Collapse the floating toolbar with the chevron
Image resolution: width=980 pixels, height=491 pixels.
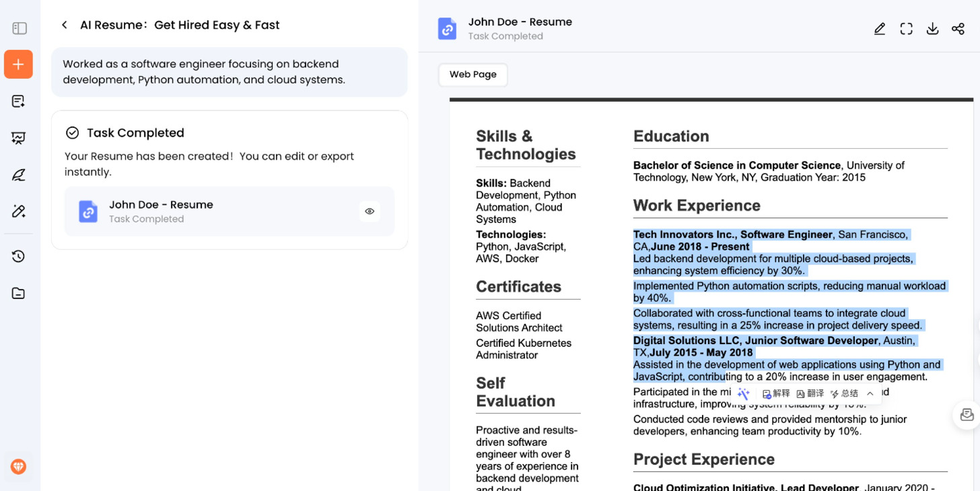click(870, 394)
